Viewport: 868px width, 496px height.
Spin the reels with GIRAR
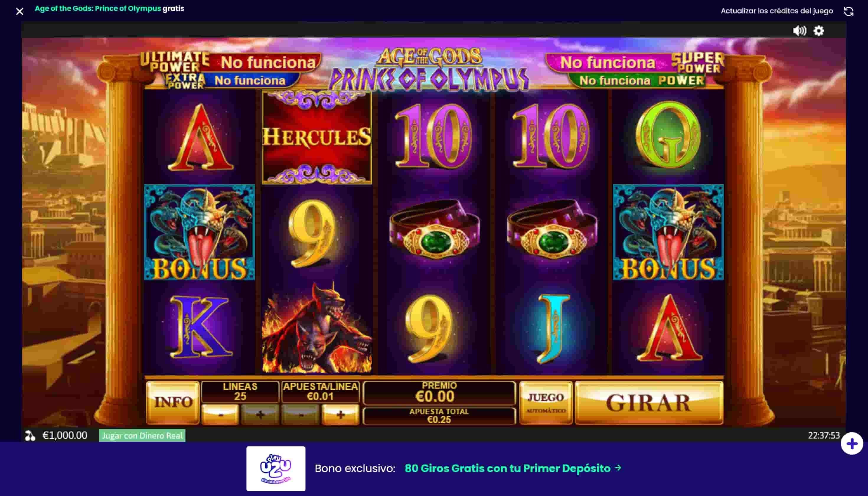click(x=649, y=403)
